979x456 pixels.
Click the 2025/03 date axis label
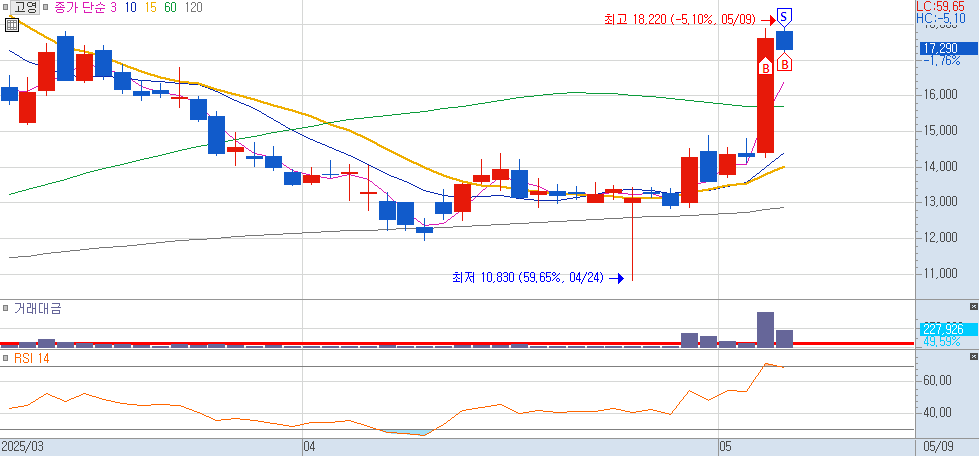pos(22,447)
